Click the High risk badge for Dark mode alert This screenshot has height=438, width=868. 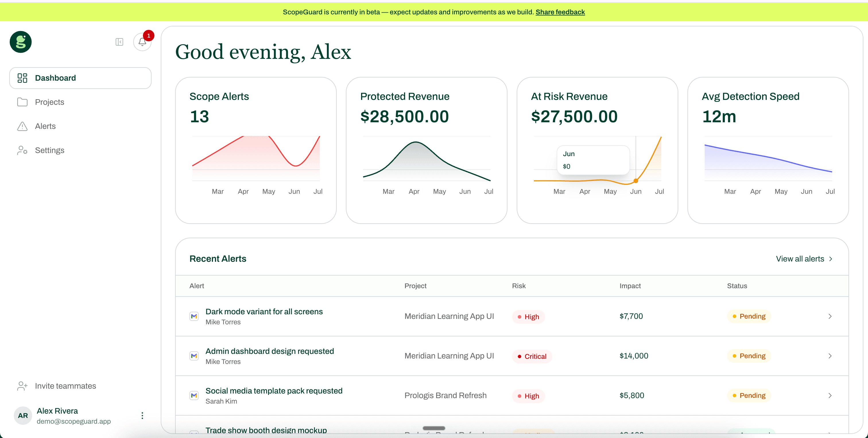tap(528, 317)
